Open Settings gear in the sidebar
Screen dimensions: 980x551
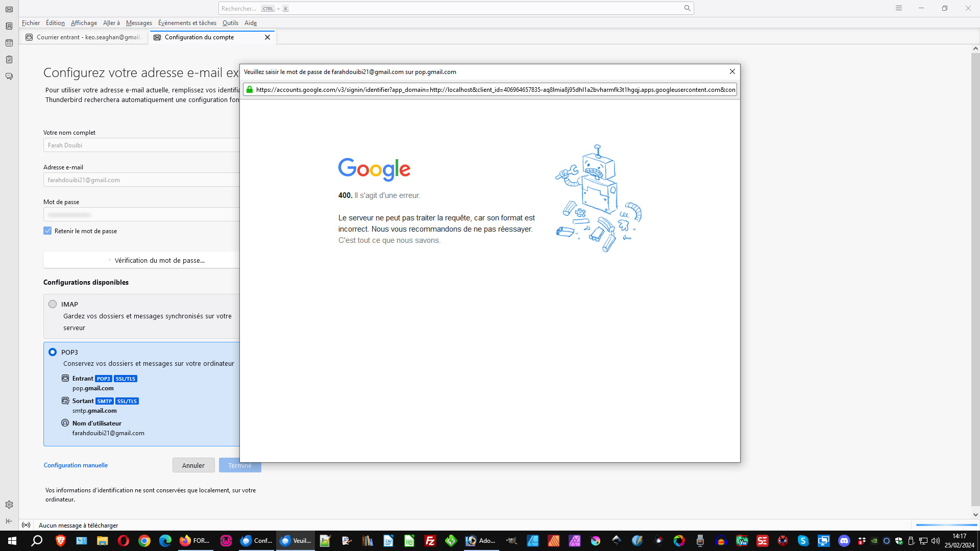click(x=9, y=505)
